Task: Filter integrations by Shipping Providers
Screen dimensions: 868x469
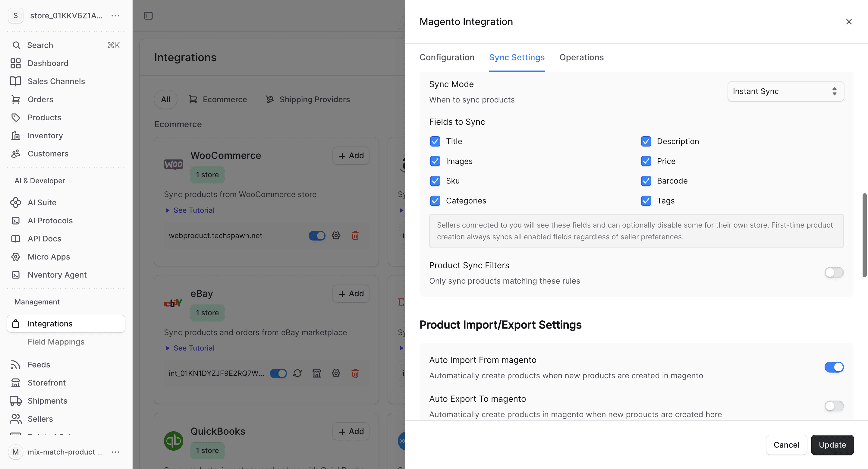Action: (308, 99)
